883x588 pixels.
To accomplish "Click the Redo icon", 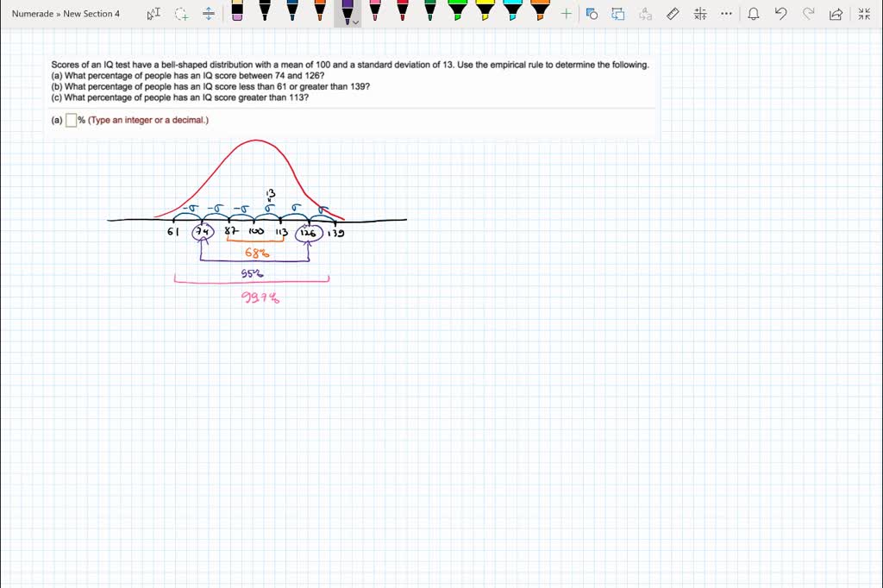I will coord(809,13).
